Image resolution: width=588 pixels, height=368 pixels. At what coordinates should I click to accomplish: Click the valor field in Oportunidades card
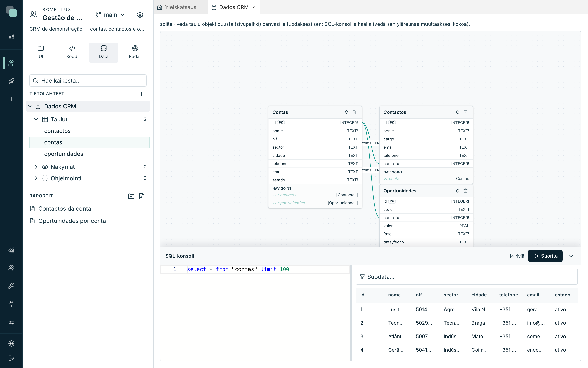(426, 226)
